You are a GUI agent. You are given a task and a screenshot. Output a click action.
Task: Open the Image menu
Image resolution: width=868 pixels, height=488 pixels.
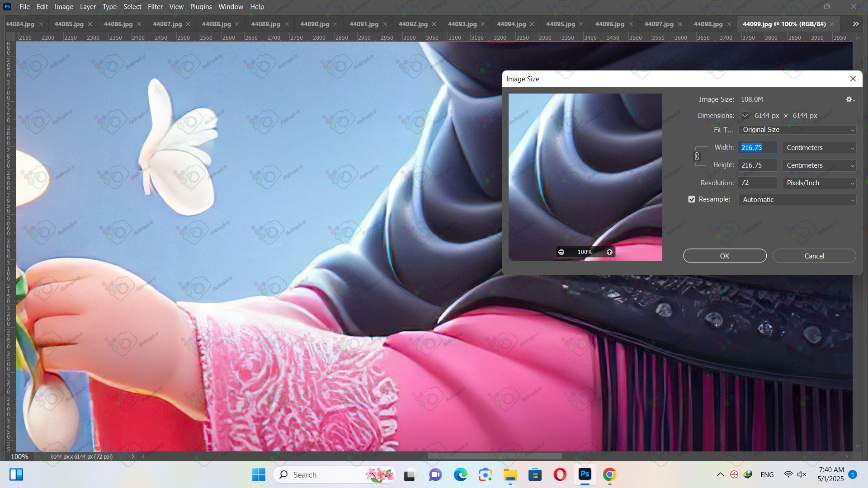click(x=64, y=7)
